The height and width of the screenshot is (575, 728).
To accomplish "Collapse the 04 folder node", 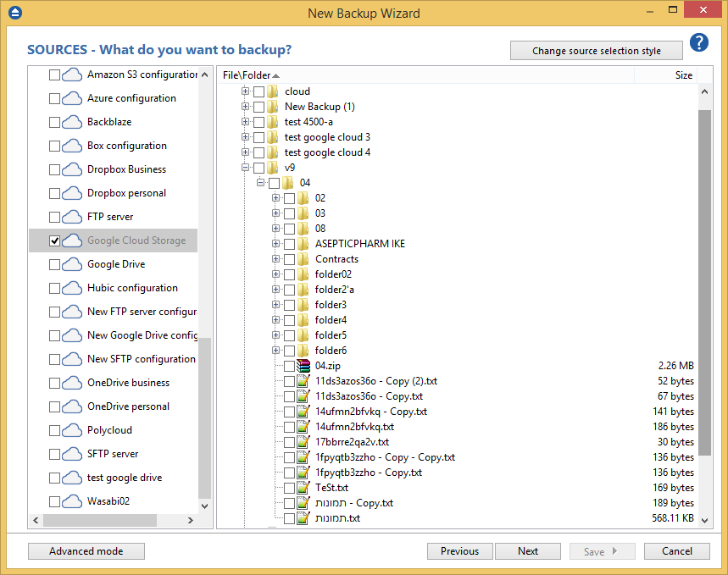I will (x=260, y=183).
